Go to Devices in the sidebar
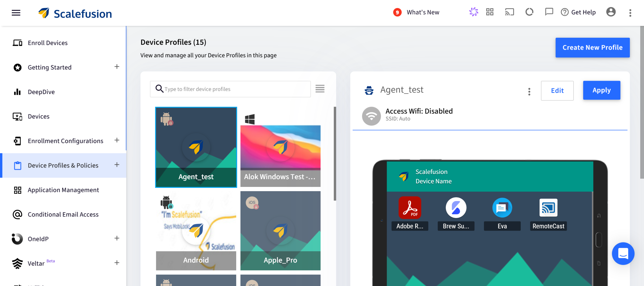 click(x=38, y=116)
